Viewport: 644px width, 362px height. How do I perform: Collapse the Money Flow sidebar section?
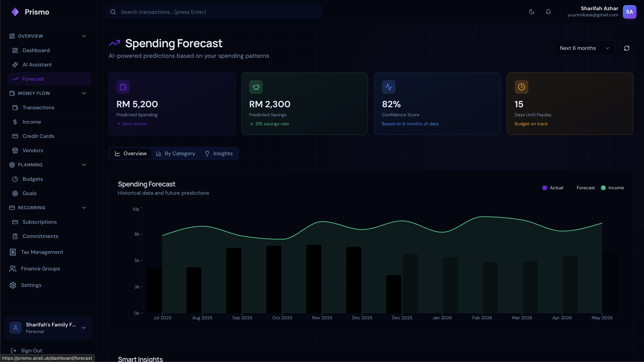click(84, 93)
